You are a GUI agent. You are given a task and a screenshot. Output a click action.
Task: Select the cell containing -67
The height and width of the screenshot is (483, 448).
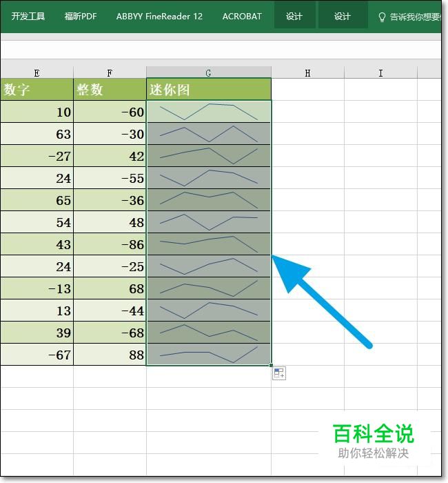point(37,355)
